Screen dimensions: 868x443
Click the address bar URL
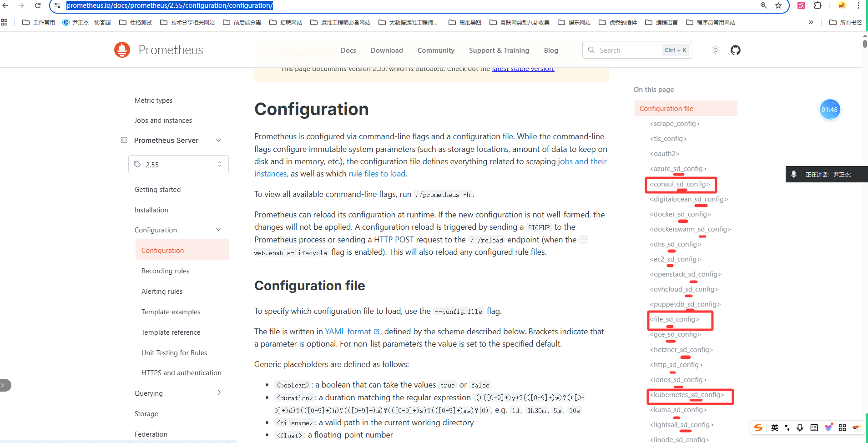pos(170,5)
